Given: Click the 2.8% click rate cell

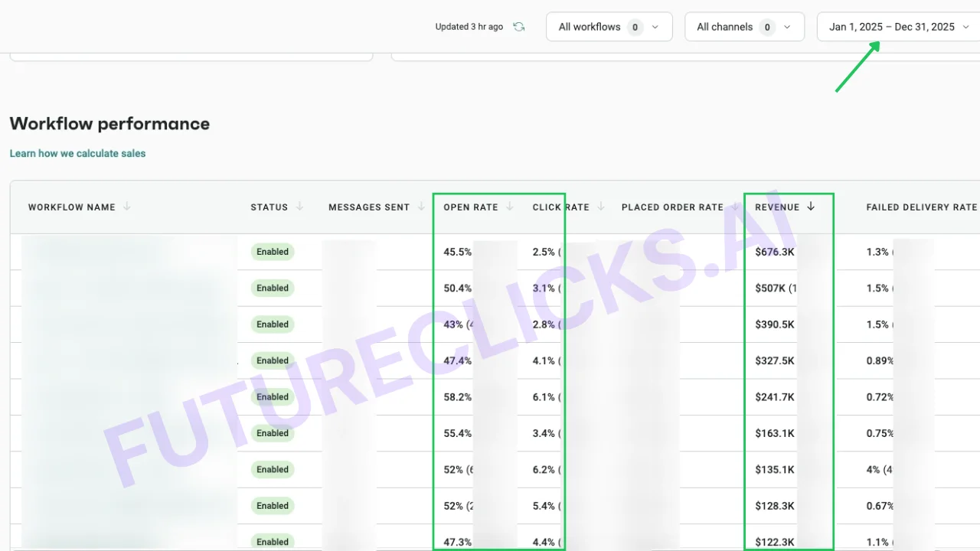Looking at the screenshot, I should [547, 324].
